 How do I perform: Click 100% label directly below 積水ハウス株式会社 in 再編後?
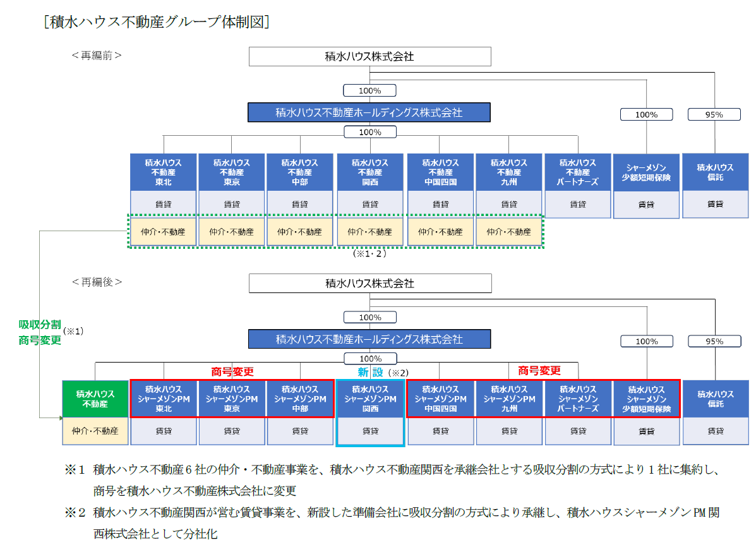[x=370, y=317]
